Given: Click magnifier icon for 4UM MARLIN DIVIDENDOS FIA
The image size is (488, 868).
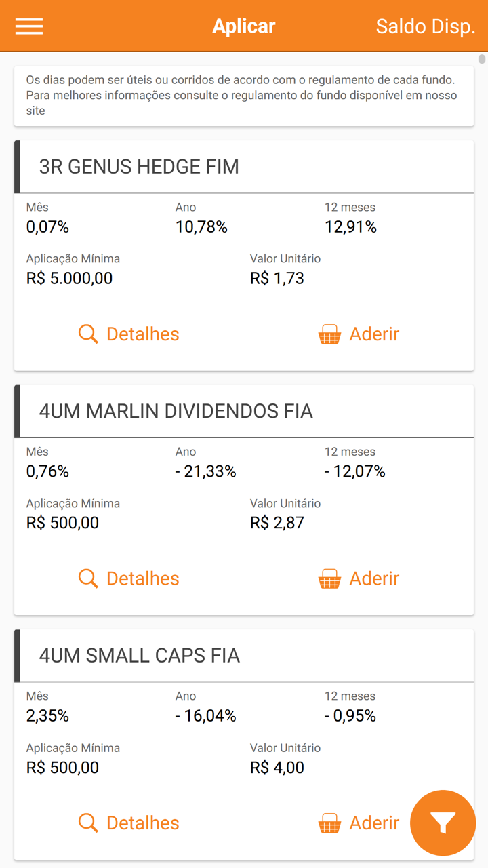Looking at the screenshot, I should point(88,578).
